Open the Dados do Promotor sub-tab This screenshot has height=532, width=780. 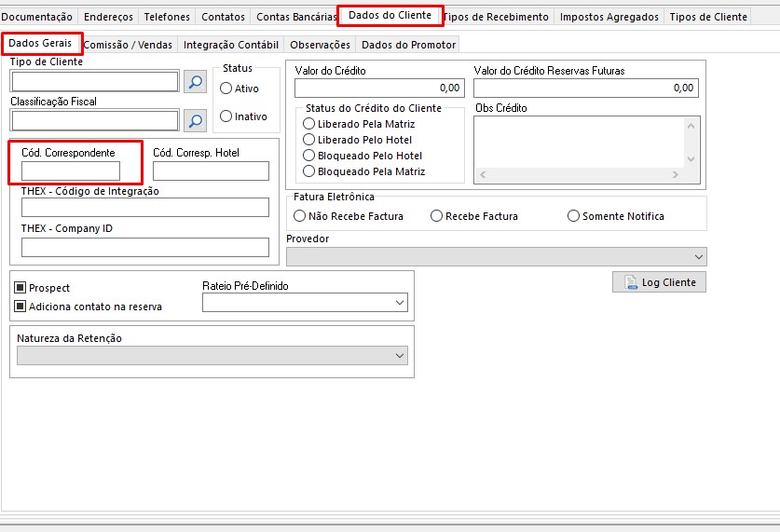408,45
